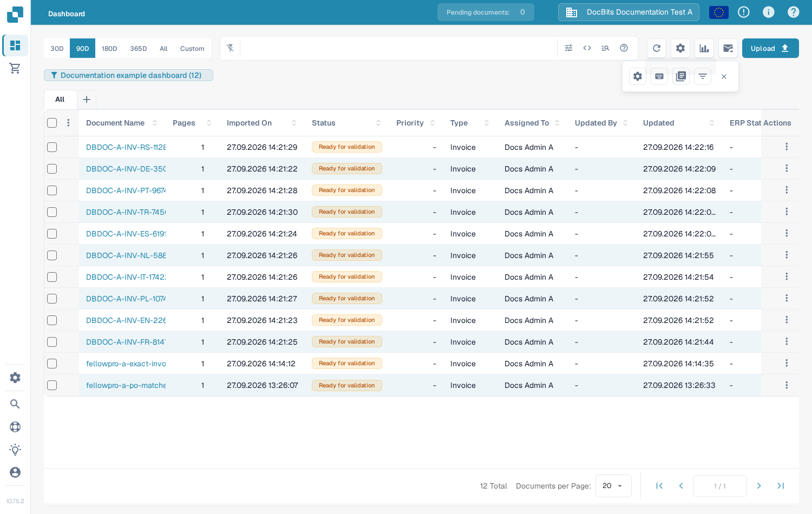Click the Documentation example dashboard filter chip

pyautogui.click(x=128, y=75)
